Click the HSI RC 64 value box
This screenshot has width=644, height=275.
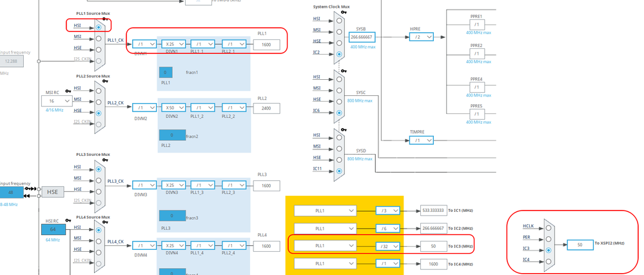[54, 230]
